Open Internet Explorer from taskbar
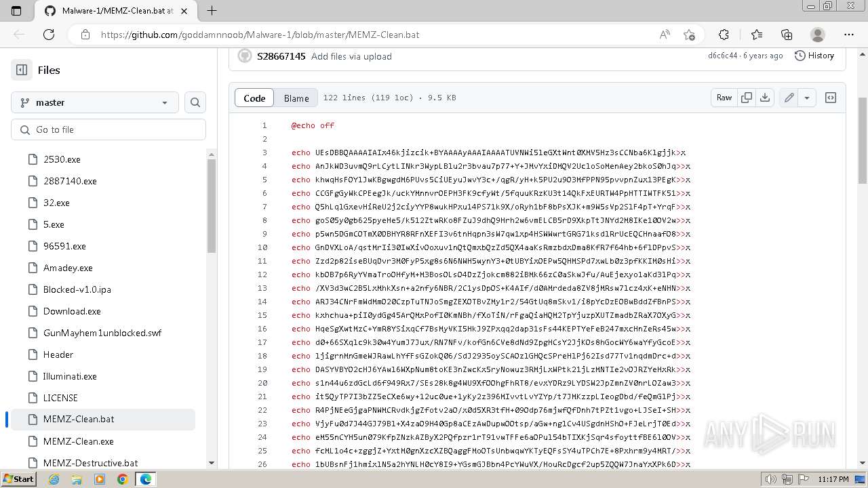The height and width of the screenshot is (488, 868). pyautogui.click(x=54, y=479)
